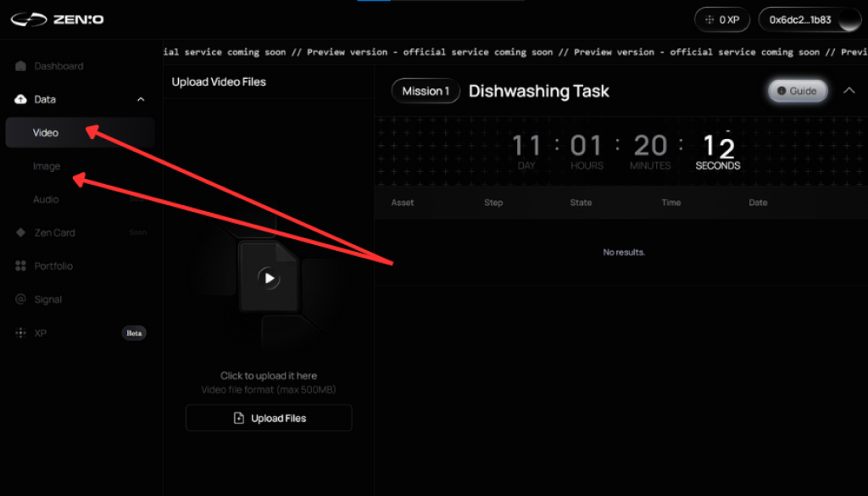The image size is (868, 496).
Task: Open the wallet address 0x6dc2...1b83 menu
Action: tap(810, 20)
